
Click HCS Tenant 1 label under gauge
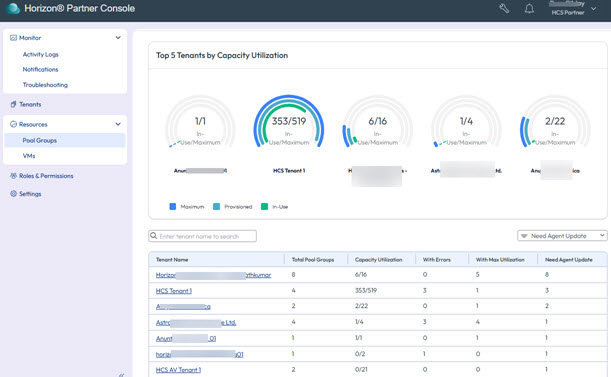pyautogui.click(x=289, y=171)
